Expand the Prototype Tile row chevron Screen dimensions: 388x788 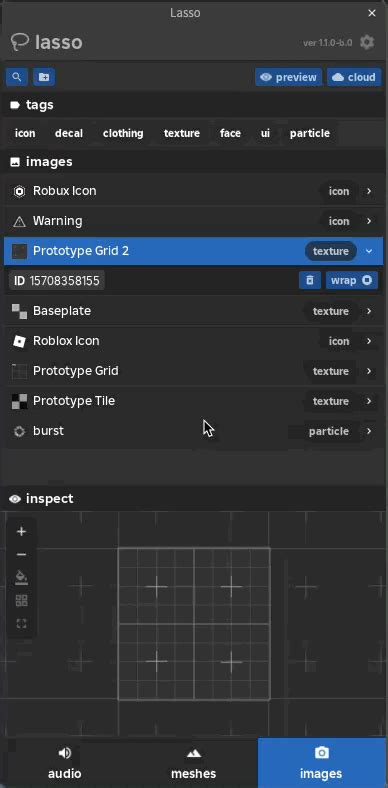(369, 401)
